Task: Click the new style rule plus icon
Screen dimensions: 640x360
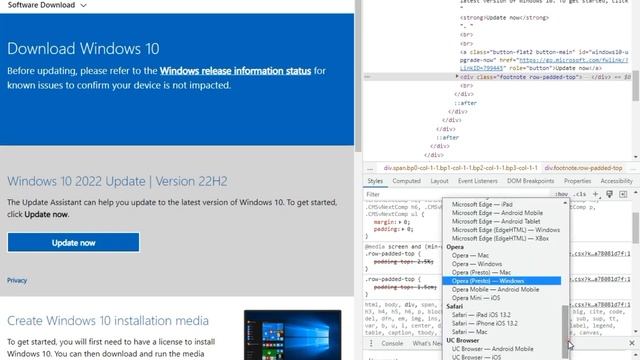Action: pyautogui.click(x=596, y=194)
